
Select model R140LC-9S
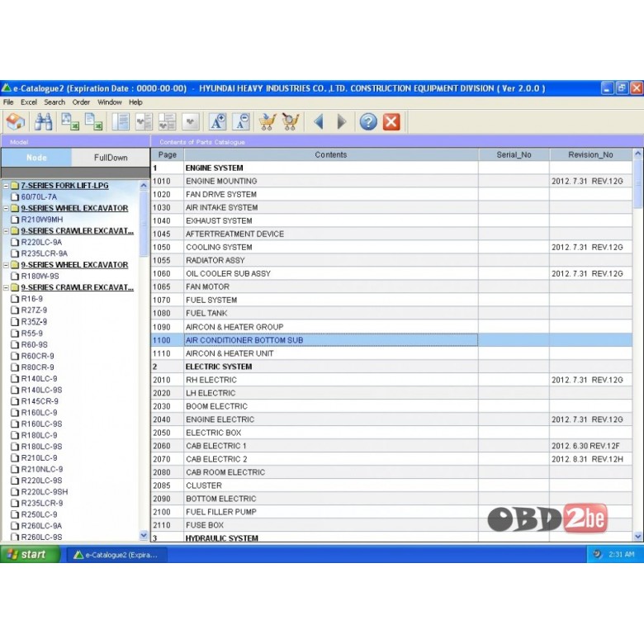42,390
